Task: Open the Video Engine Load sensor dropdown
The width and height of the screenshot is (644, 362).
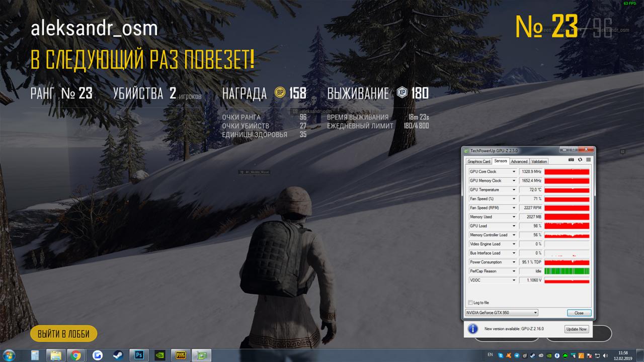Action: point(514,244)
